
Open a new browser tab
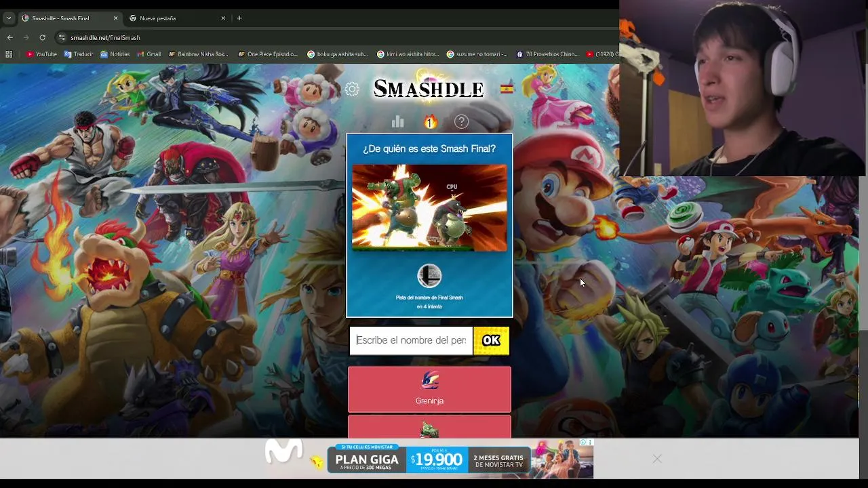(239, 18)
